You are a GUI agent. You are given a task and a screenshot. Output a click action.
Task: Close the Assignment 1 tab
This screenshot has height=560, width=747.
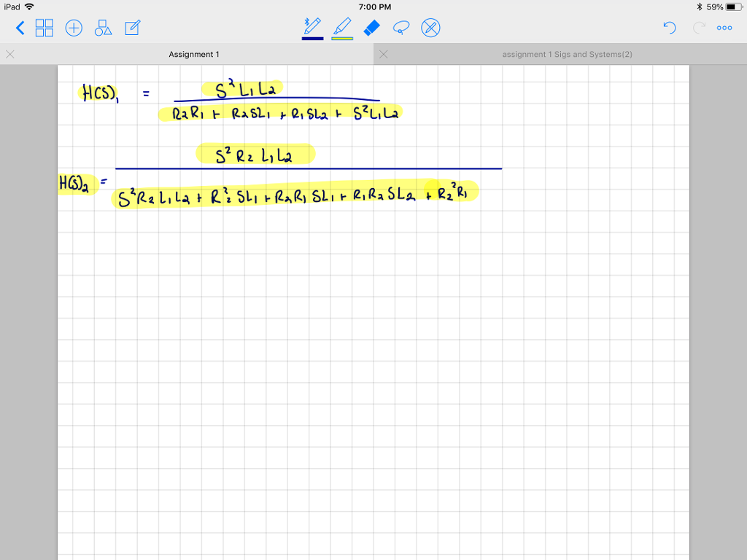coord(9,53)
